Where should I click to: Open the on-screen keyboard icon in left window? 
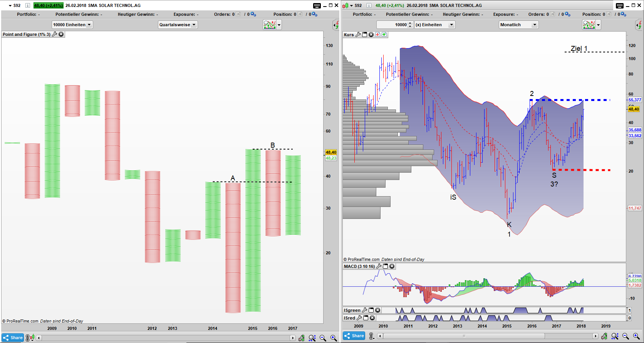[317, 5]
